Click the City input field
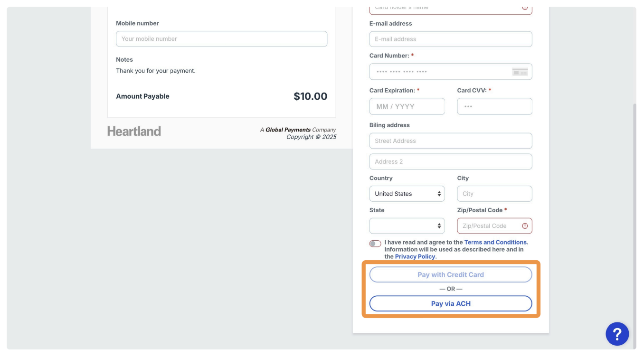 coord(494,194)
